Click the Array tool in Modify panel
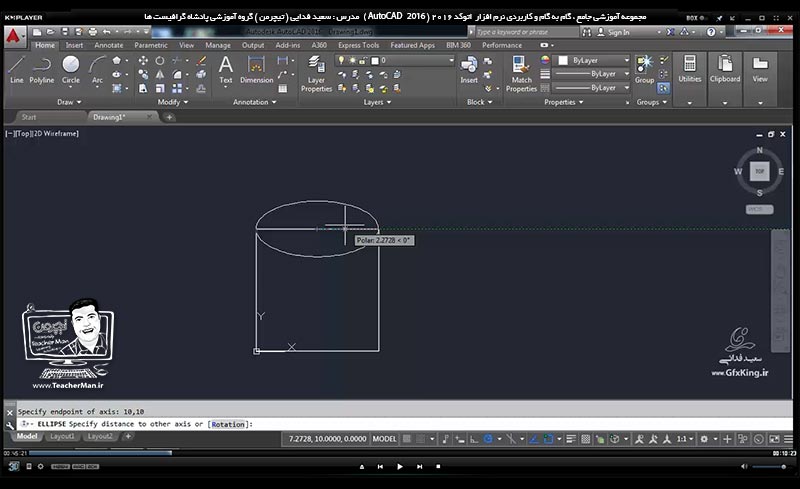 click(177, 88)
